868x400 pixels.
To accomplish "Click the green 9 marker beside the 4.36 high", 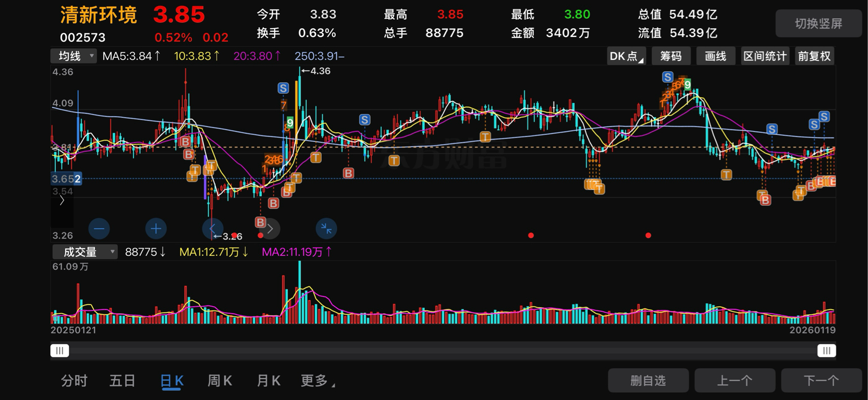I will (x=290, y=123).
